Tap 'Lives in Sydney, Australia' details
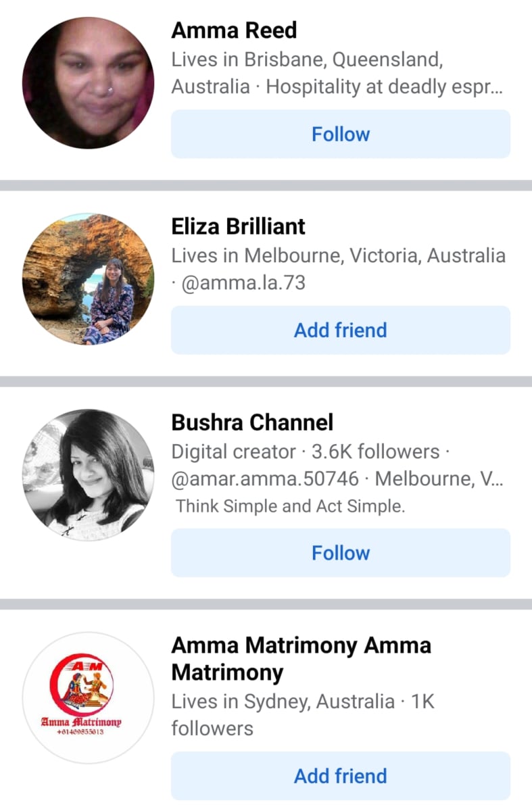This screenshot has width=532, height=811. click(283, 702)
